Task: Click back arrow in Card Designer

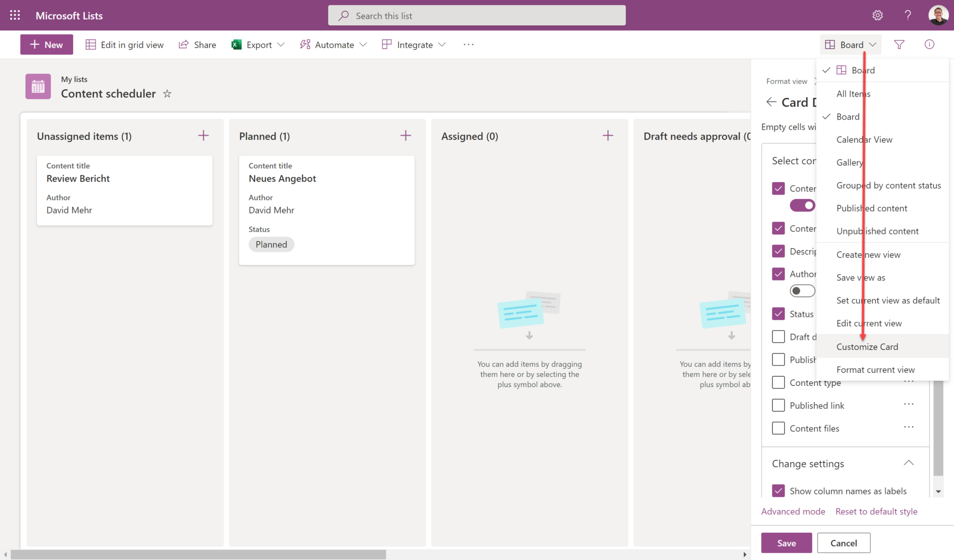Action: 771,102
